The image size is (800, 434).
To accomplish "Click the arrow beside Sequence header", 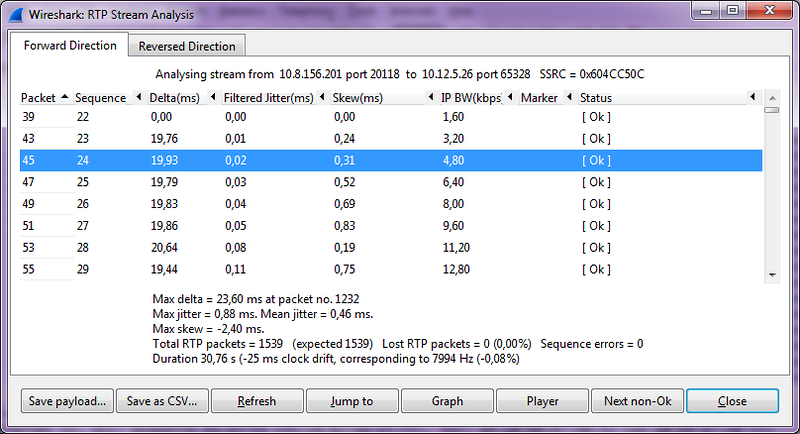I will 139,96.
